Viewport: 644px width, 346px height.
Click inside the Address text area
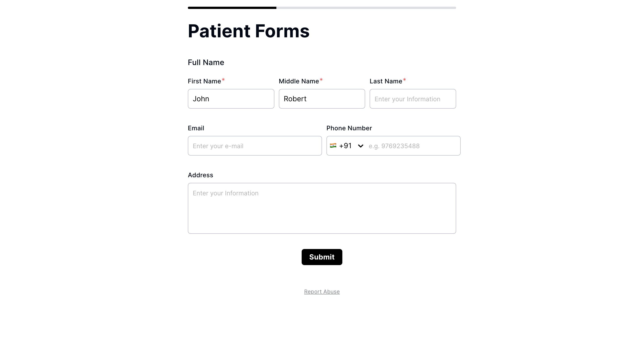click(322, 208)
